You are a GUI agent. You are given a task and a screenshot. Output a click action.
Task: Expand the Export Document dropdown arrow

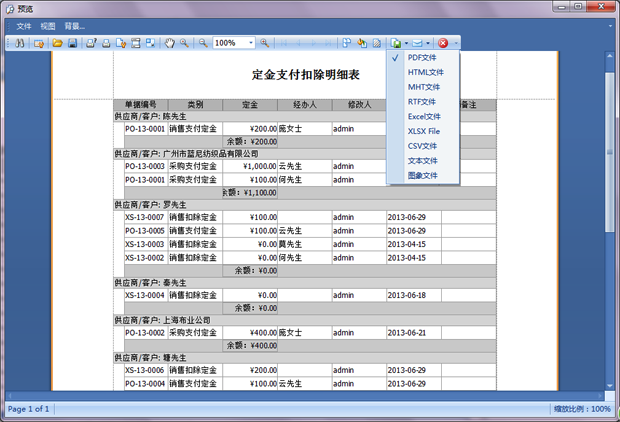[x=406, y=43]
